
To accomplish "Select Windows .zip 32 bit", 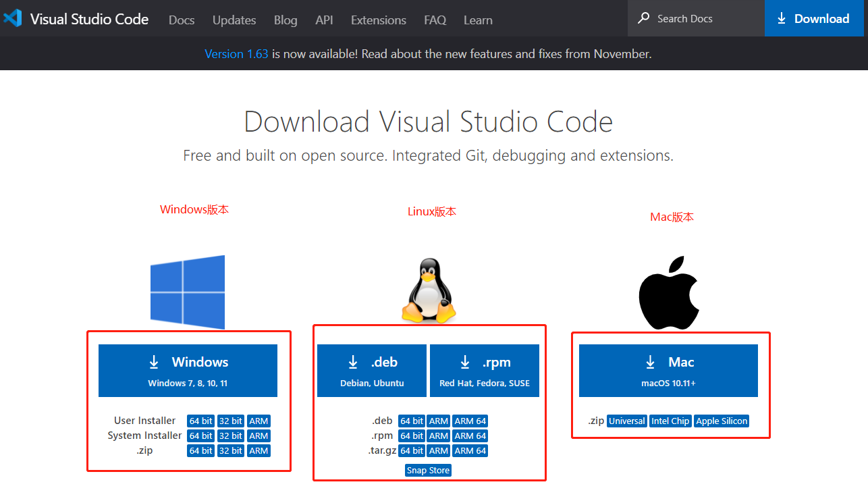I will pyautogui.click(x=231, y=451).
